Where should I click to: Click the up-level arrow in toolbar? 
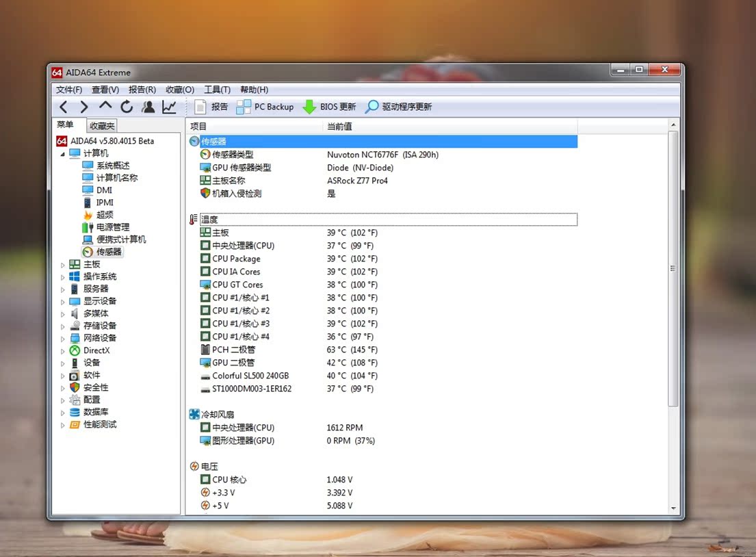coord(105,105)
